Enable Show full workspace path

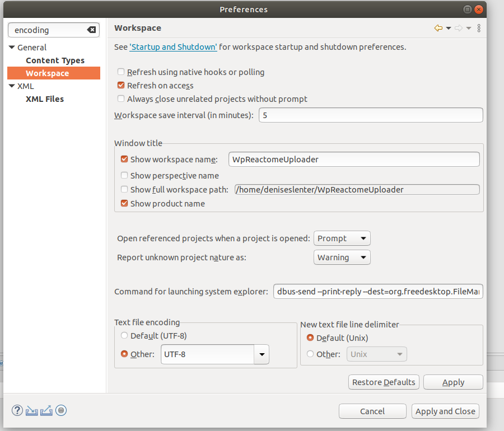pos(124,189)
